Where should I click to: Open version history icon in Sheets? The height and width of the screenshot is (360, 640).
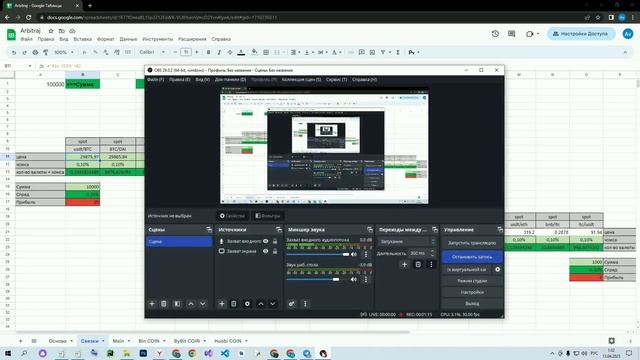tap(495, 34)
